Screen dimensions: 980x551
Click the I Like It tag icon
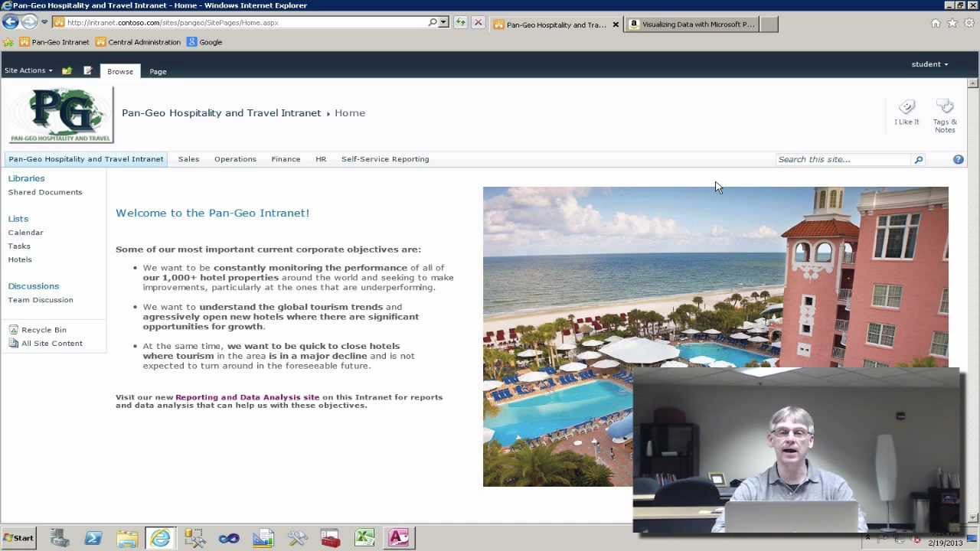[x=906, y=112]
